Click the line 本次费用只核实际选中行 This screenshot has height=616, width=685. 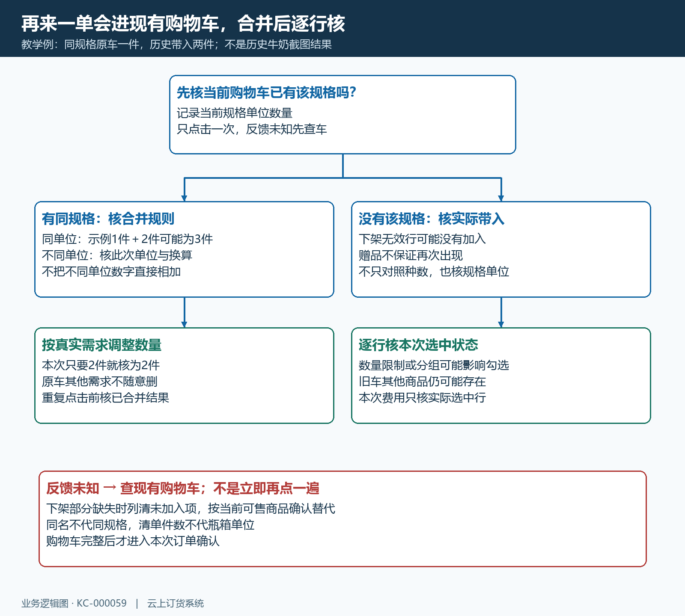(422, 398)
